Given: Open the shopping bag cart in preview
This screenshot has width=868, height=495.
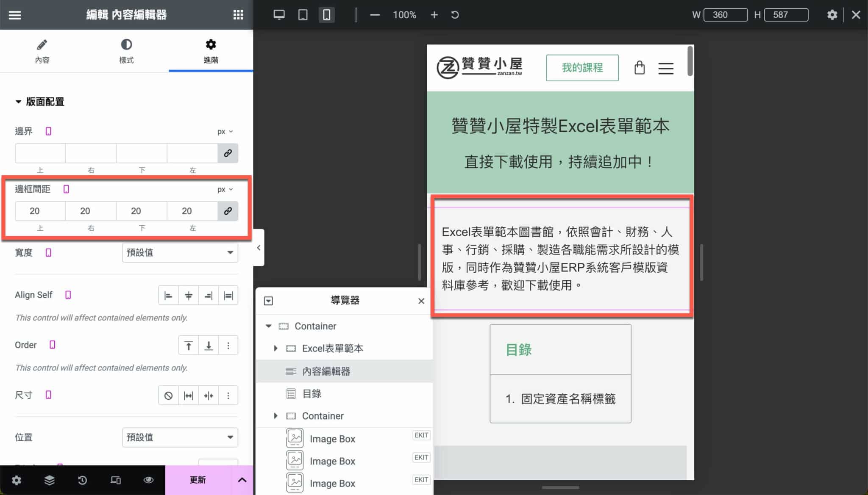Looking at the screenshot, I should click(x=639, y=68).
